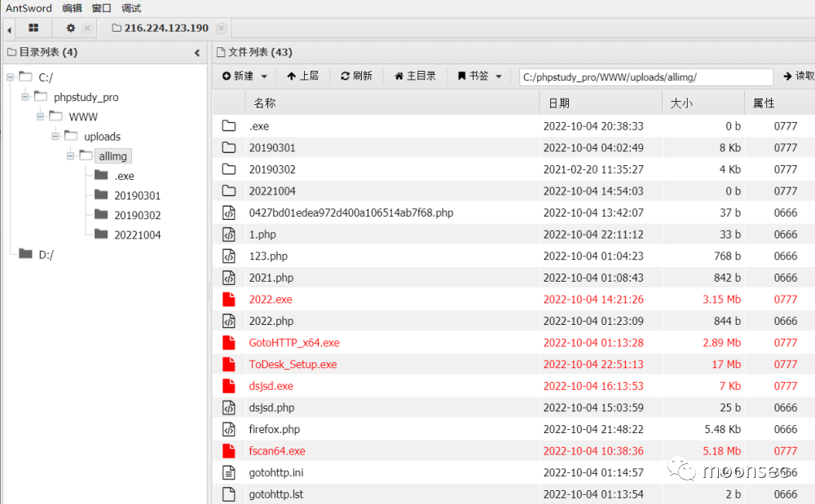Close the settings tab
This screenshot has width=815, height=504.
87,28
